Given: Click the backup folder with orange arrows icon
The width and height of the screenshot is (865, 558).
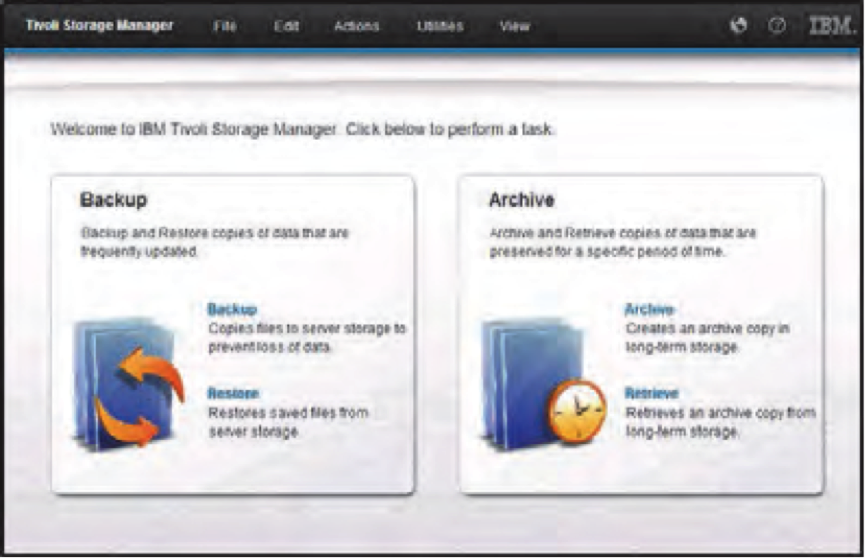Looking at the screenshot, I should tap(128, 384).
